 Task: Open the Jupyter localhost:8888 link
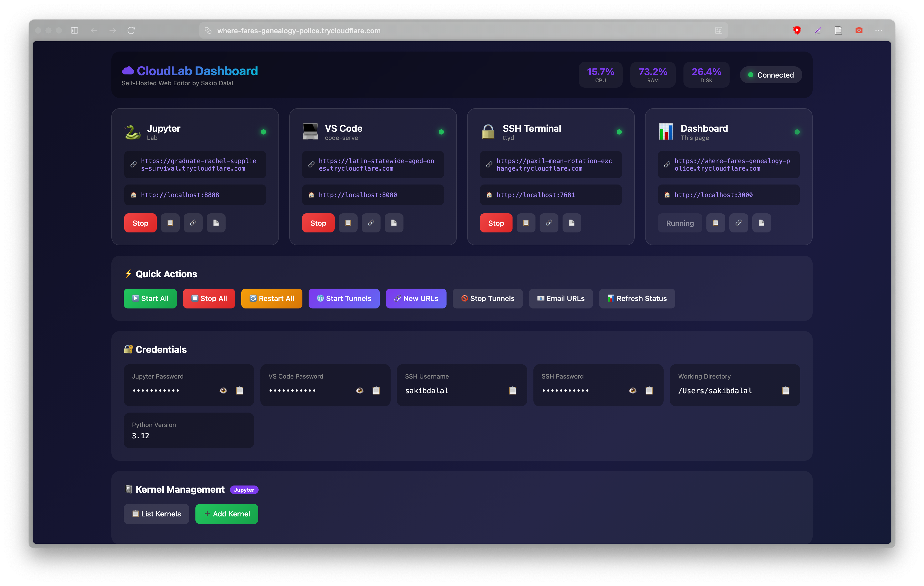coord(180,195)
